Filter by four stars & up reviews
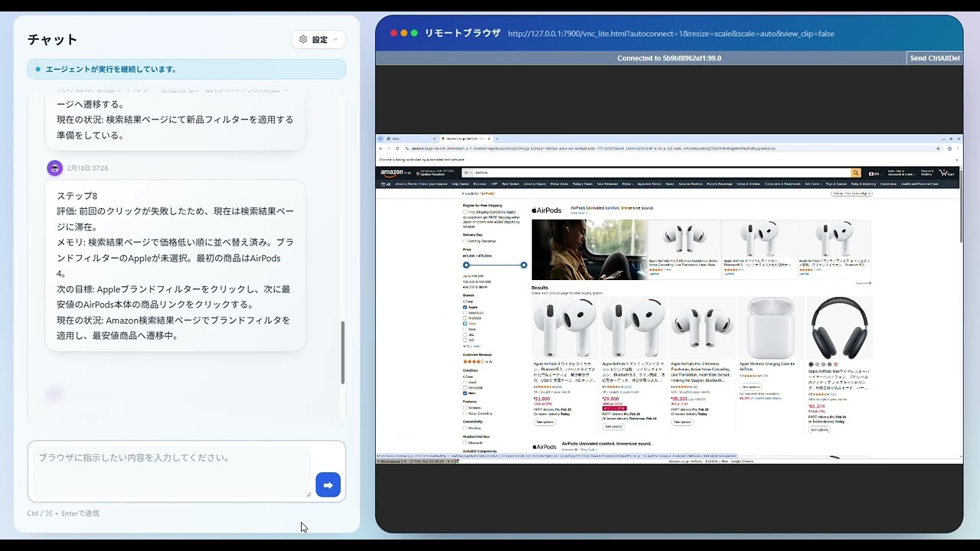Image resolution: width=980 pixels, height=551 pixels. coord(477,361)
